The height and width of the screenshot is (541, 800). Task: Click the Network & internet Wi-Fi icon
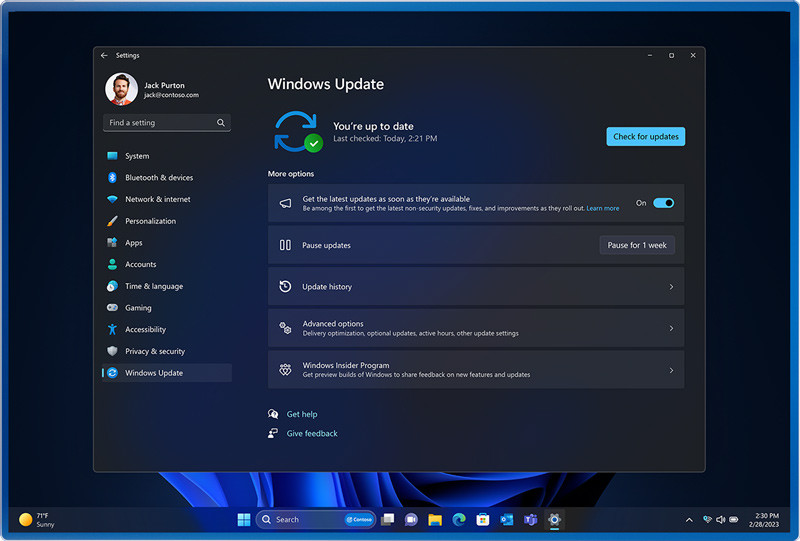tap(113, 200)
